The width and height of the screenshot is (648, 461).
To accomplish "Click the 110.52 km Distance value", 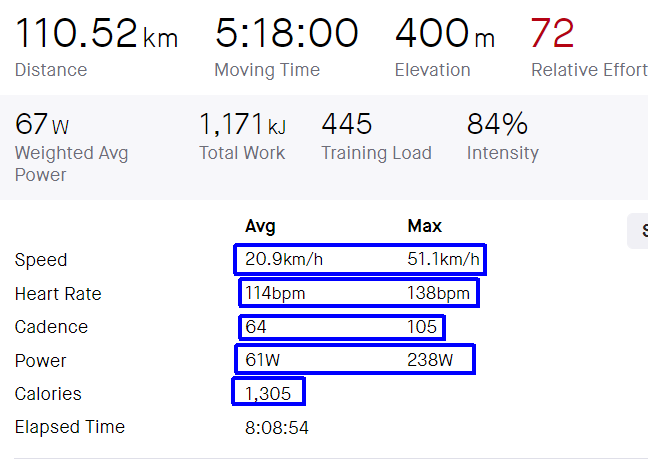I will point(96,34).
